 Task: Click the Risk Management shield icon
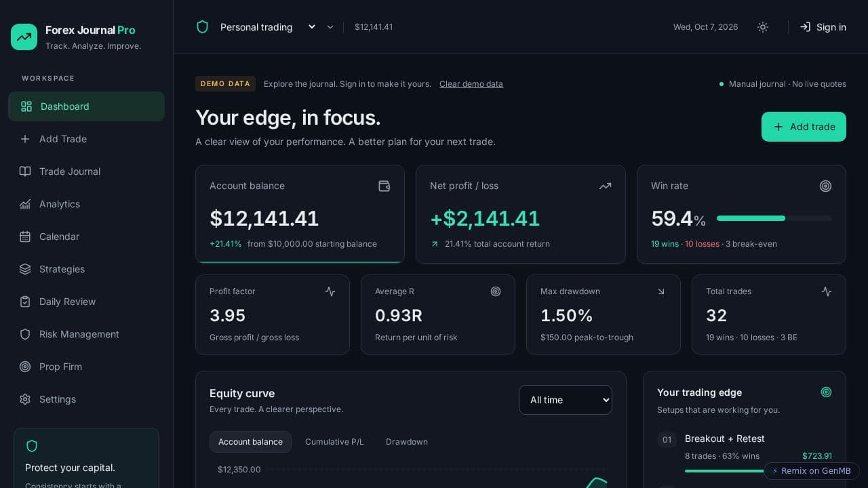click(25, 334)
